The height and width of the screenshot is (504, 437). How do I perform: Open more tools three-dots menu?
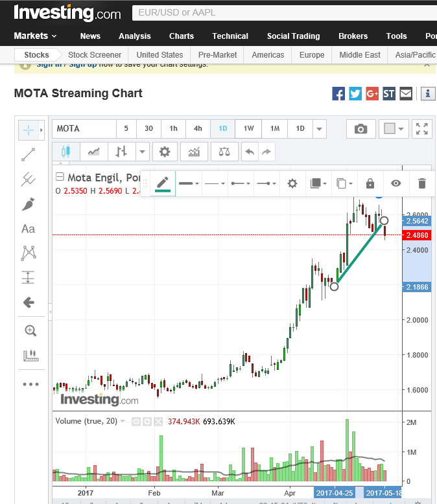click(31, 384)
